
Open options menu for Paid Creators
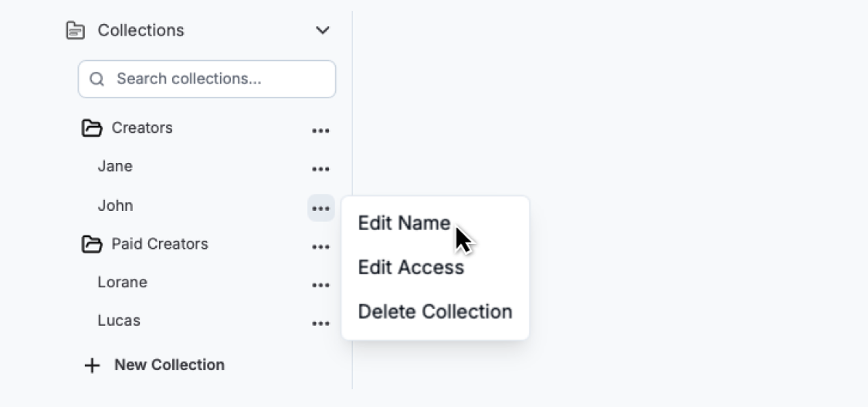pos(320,247)
